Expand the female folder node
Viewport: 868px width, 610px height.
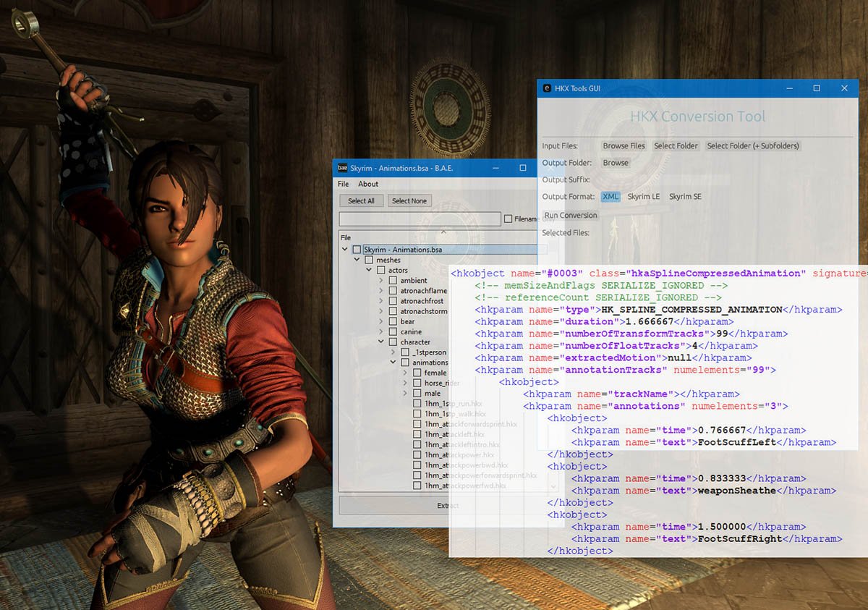coord(405,373)
